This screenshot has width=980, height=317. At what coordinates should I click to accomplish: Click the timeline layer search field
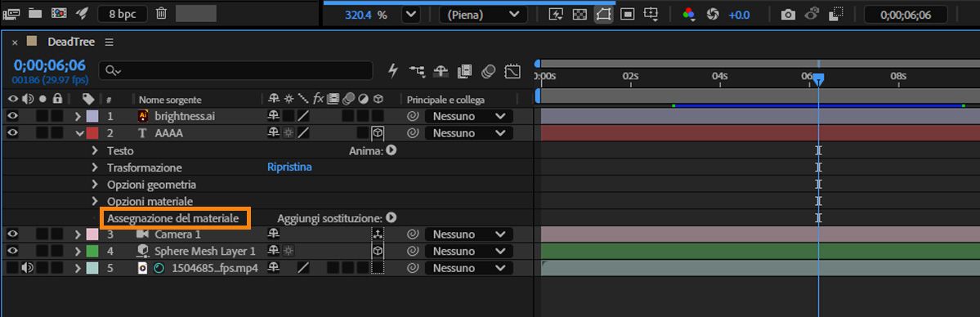point(236,70)
